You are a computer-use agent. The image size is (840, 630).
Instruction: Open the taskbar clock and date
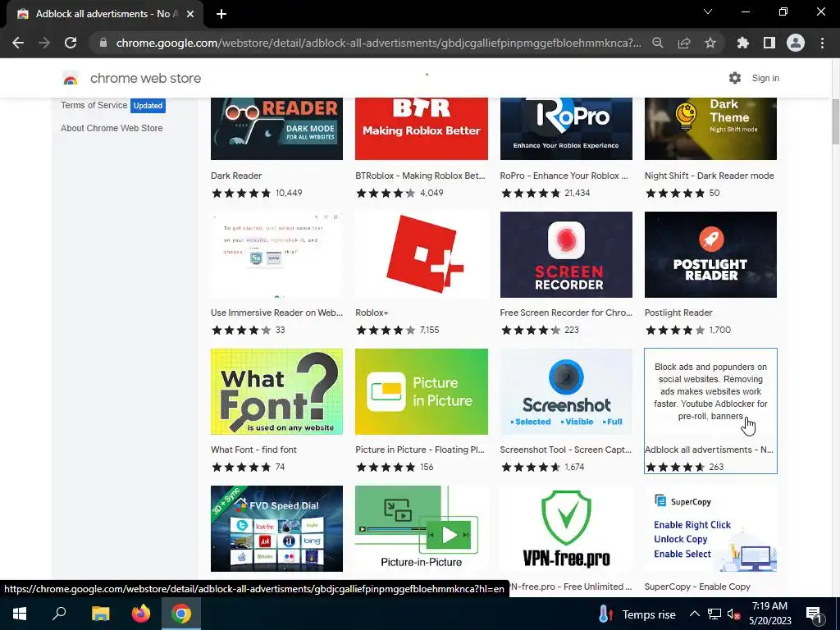(769, 614)
